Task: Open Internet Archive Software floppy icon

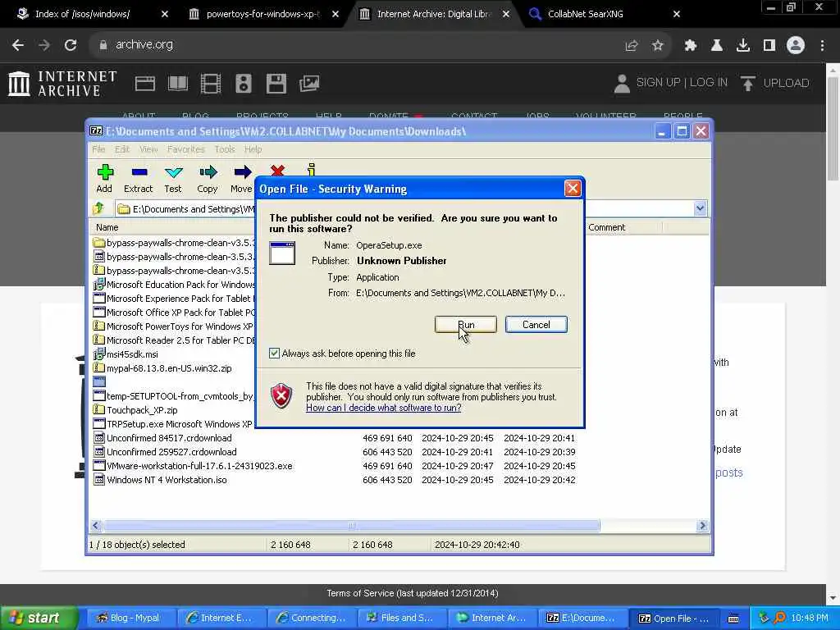Action: click(x=276, y=84)
